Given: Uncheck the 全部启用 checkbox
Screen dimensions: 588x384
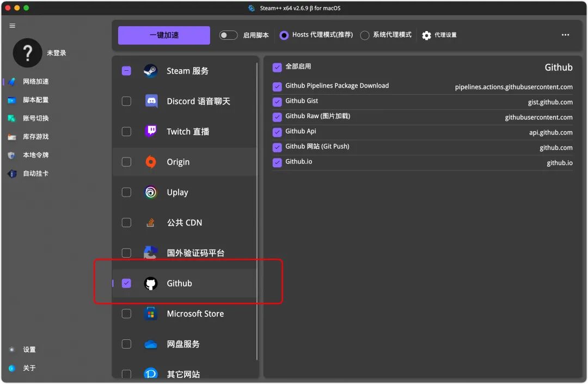Looking at the screenshot, I should tap(277, 67).
